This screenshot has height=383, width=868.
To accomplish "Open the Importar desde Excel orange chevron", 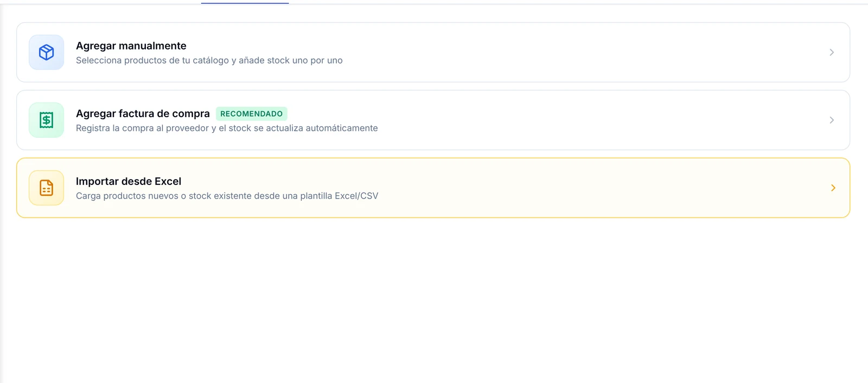I will pyautogui.click(x=833, y=188).
